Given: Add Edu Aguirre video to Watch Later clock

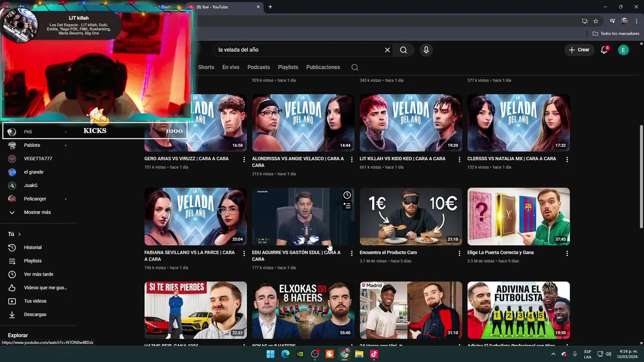Looking at the screenshot, I should click(x=347, y=195).
